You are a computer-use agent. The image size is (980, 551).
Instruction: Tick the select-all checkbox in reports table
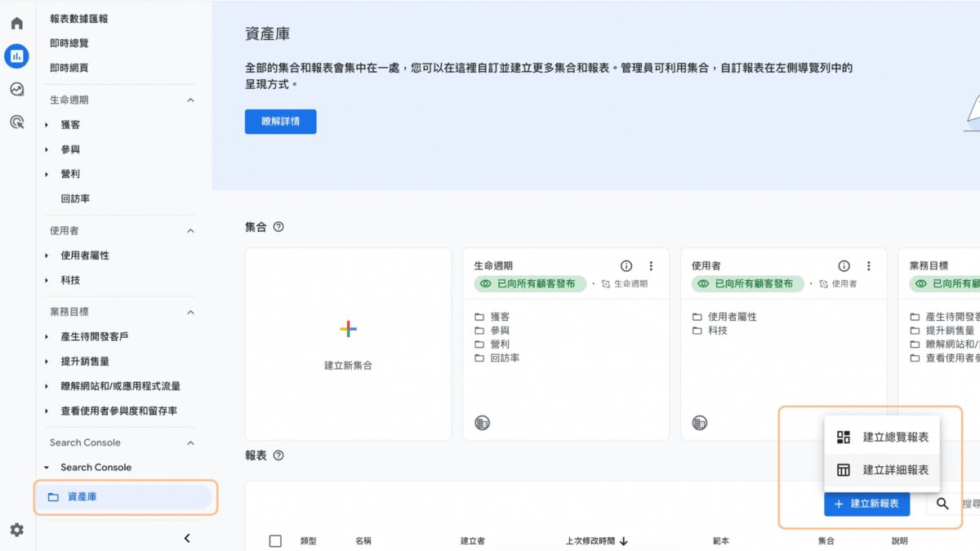(x=275, y=540)
